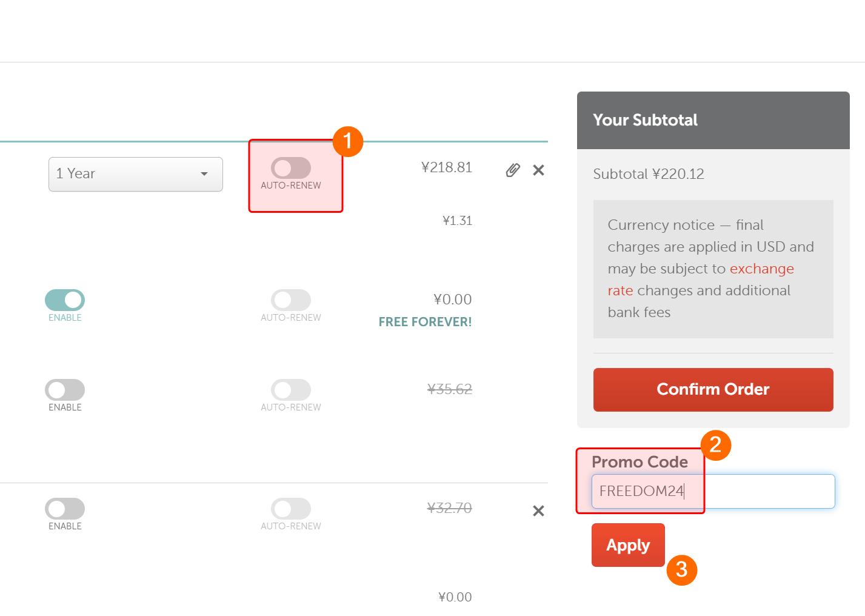Click the orange step 1 marker
The height and width of the screenshot is (616, 865).
347,141
